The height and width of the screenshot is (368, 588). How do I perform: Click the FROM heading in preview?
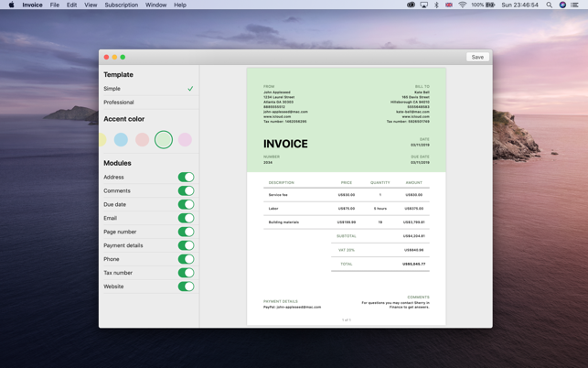click(269, 86)
